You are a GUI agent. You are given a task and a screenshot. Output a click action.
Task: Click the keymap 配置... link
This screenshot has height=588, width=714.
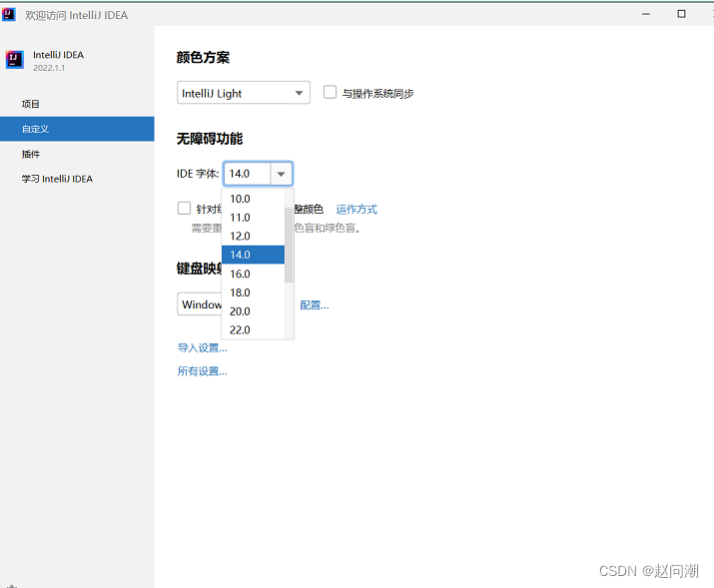click(x=315, y=305)
